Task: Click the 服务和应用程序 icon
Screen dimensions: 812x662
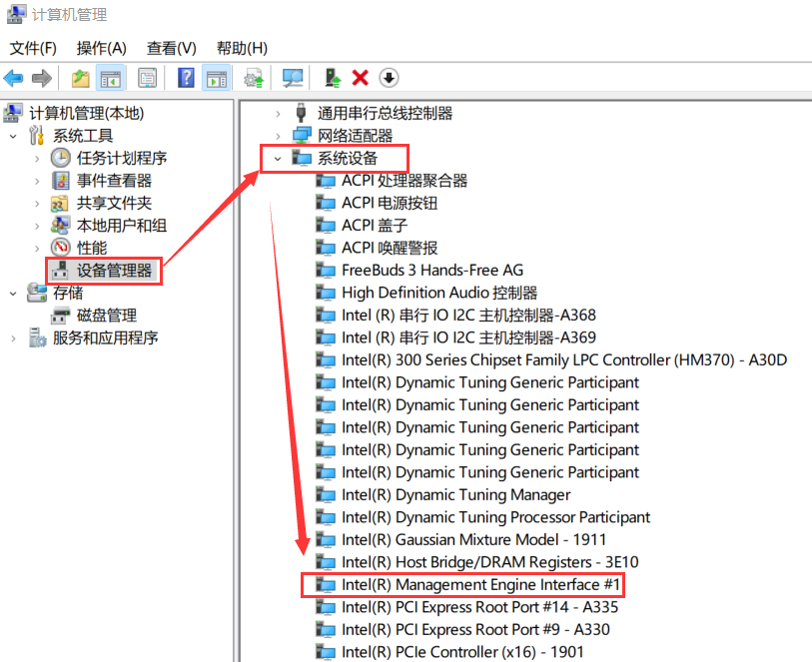Action: click(37, 337)
